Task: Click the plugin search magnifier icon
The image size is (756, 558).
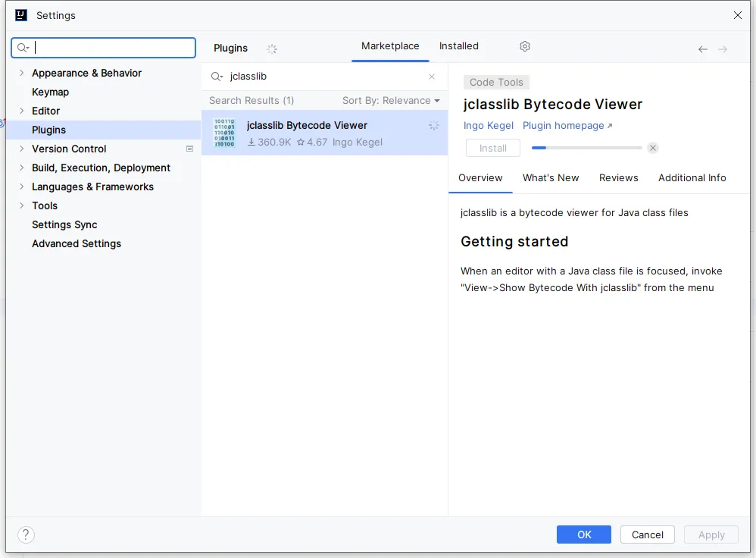Action: point(217,77)
